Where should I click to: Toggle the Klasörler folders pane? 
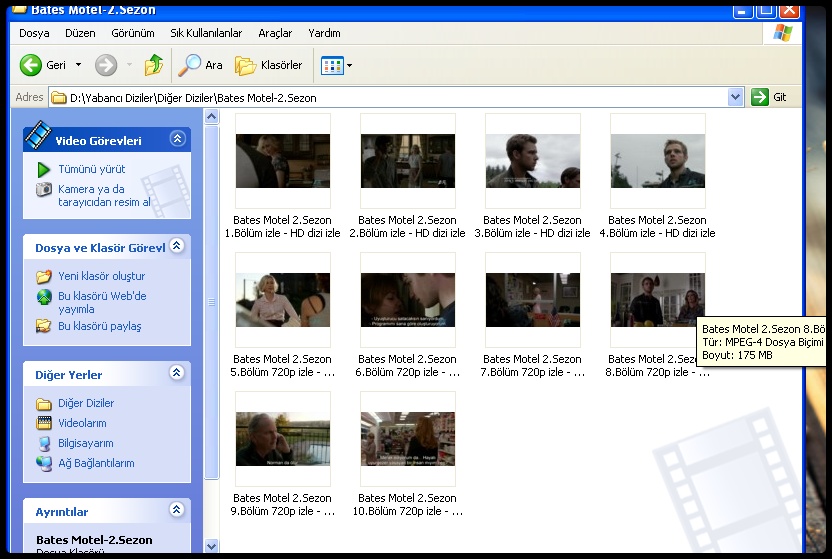268,65
